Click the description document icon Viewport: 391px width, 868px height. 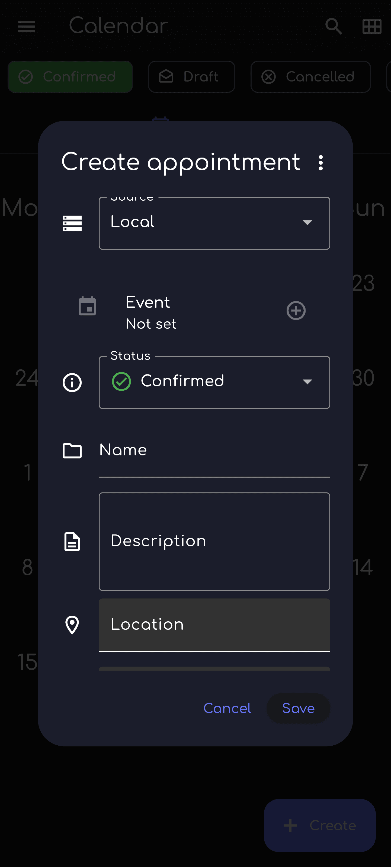[72, 542]
